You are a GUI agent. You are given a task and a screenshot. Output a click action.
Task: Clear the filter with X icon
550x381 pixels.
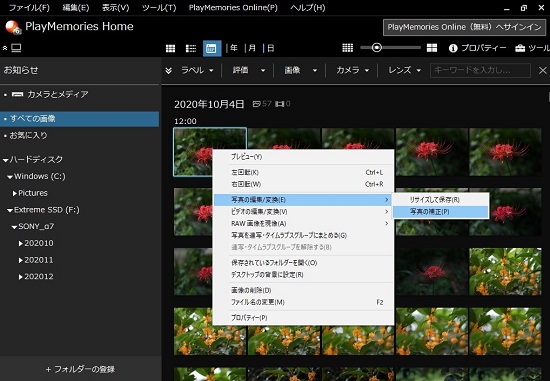543,71
